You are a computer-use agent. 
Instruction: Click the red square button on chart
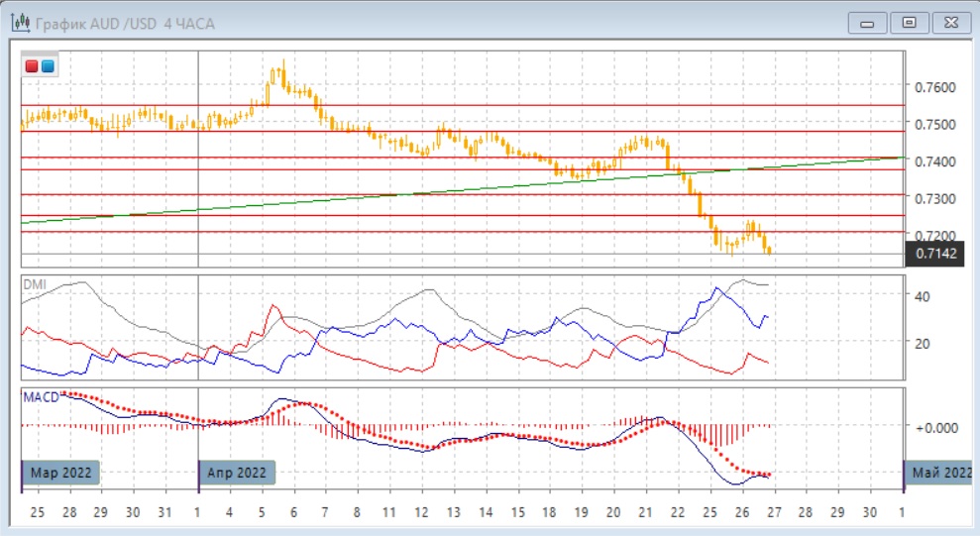pos(33,66)
